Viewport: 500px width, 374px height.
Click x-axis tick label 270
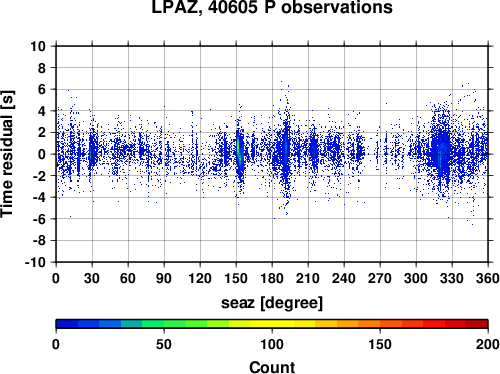pos(380,278)
